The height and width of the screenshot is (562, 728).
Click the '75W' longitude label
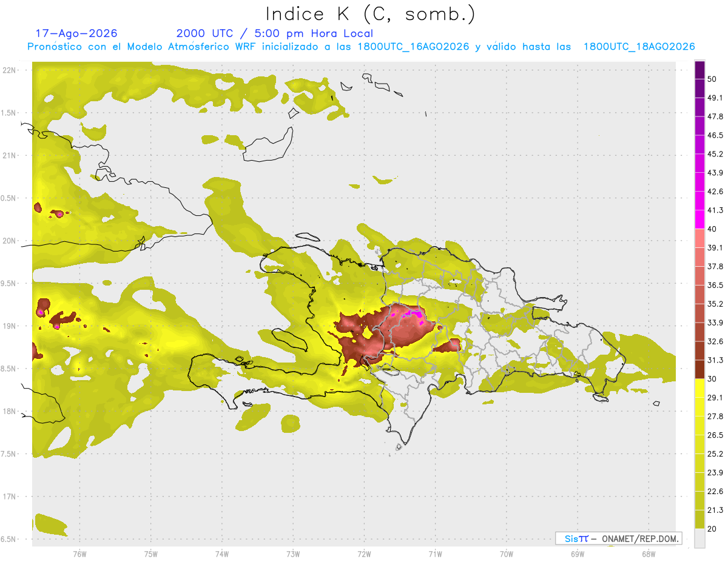(151, 554)
